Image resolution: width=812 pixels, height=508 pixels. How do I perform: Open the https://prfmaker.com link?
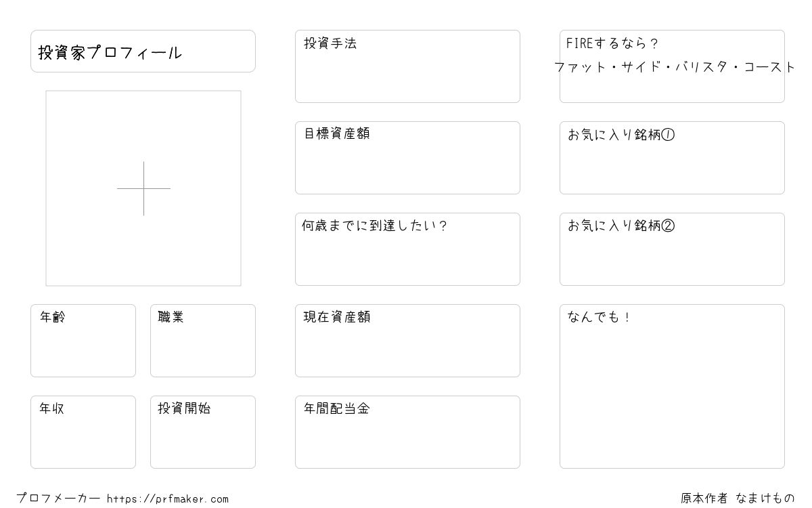pos(168,499)
